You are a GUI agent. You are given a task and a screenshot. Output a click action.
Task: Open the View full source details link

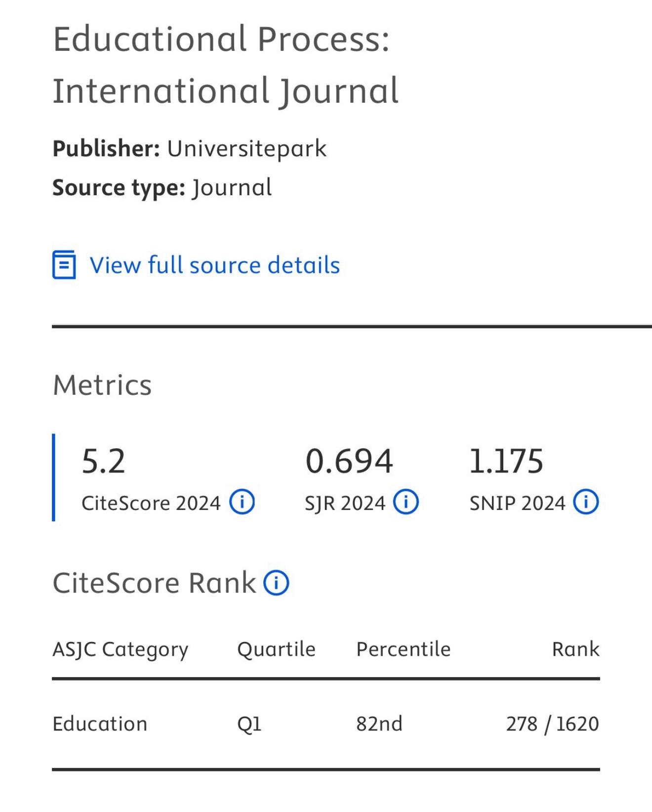(x=215, y=265)
